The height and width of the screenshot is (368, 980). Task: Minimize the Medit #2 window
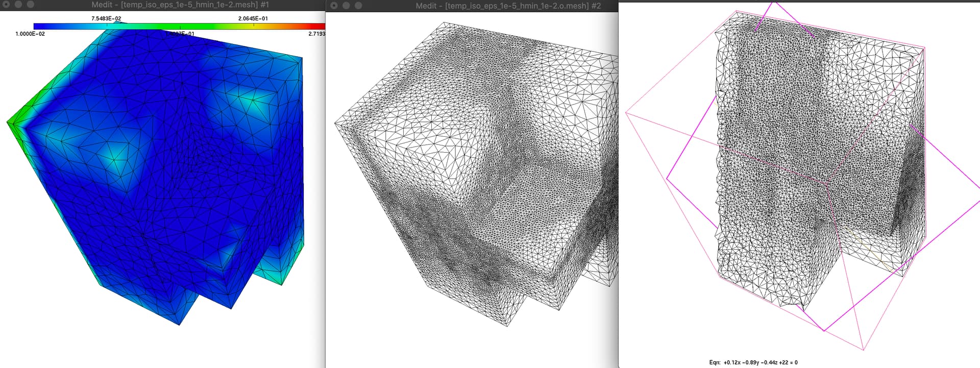pos(346,6)
